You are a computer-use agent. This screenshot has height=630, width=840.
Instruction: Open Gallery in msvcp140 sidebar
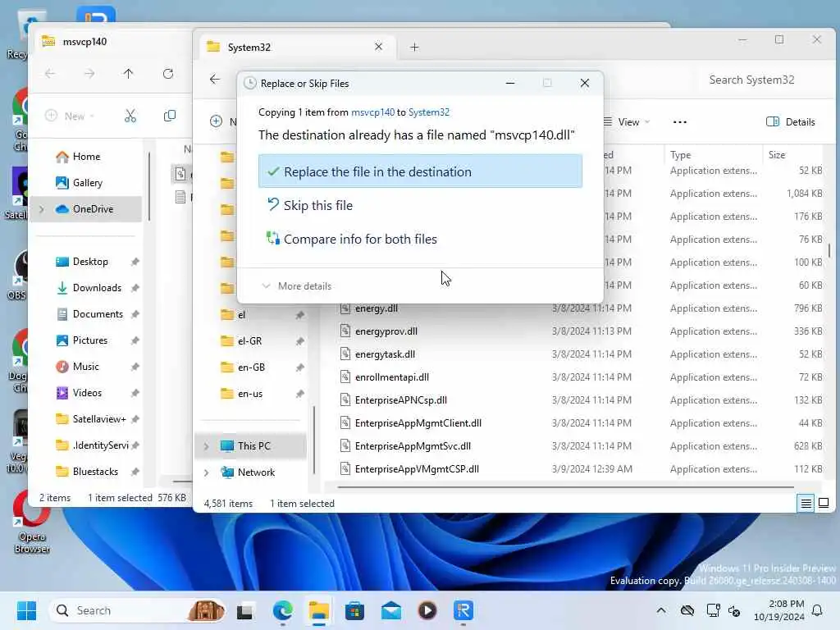point(87,183)
